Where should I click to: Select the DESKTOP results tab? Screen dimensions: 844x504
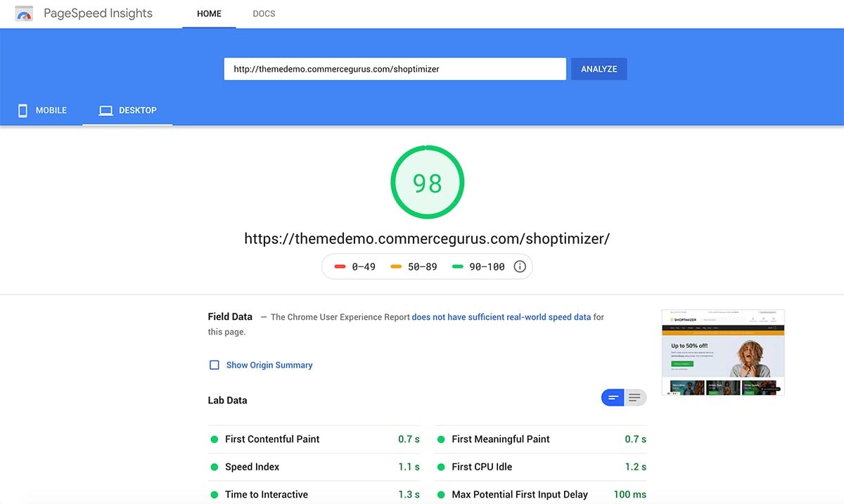127,110
